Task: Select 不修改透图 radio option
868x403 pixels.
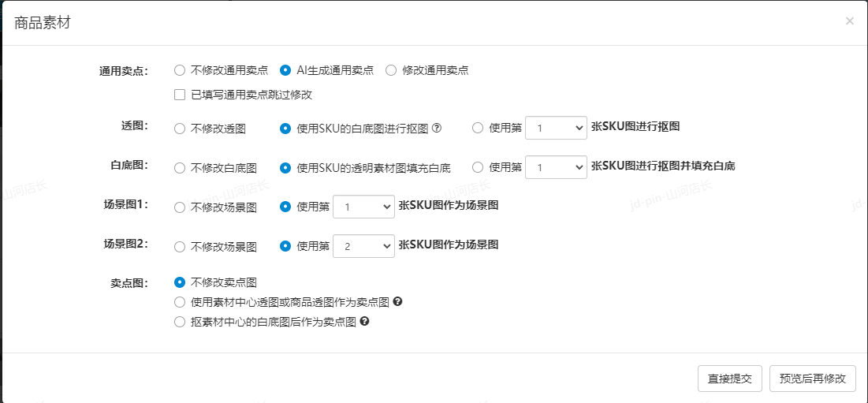Action: coord(180,129)
